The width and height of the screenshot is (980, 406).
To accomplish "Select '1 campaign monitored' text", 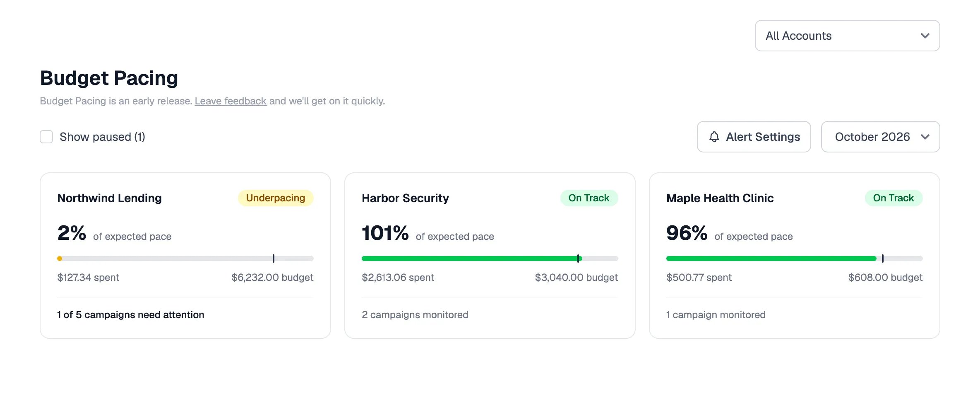I will [x=716, y=315].
